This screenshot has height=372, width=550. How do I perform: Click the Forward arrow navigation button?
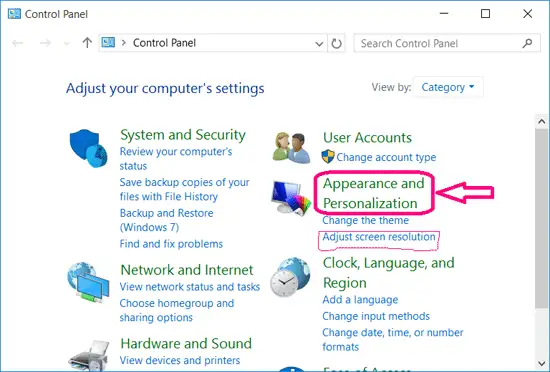coord(45,43)
